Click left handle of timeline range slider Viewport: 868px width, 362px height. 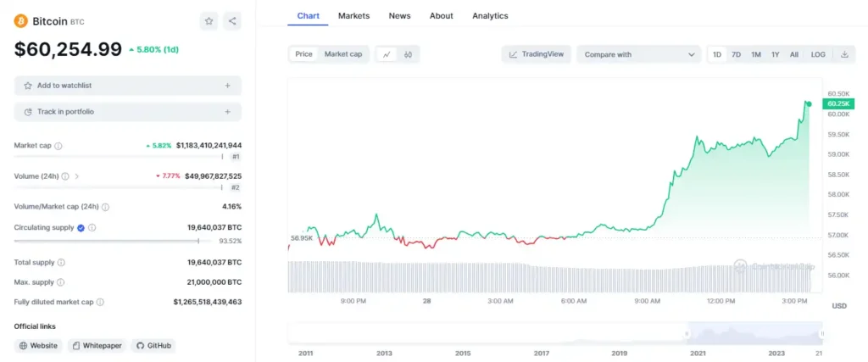pyautogui.click(x=687, y=333)
